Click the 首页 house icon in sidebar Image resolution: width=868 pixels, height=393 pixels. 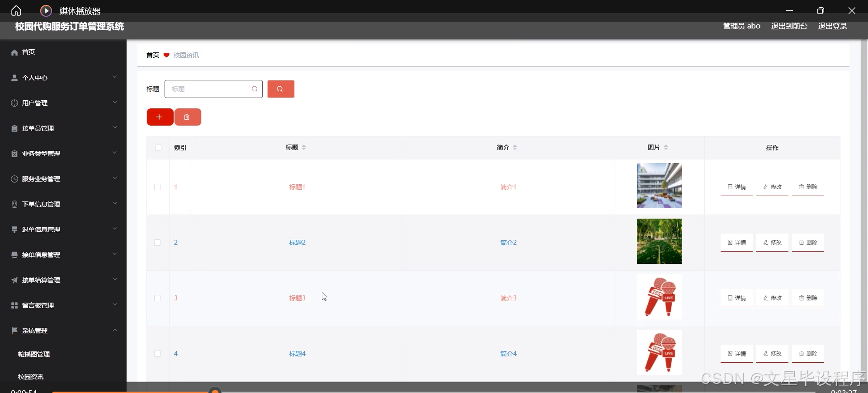click(x=14, y=52)
